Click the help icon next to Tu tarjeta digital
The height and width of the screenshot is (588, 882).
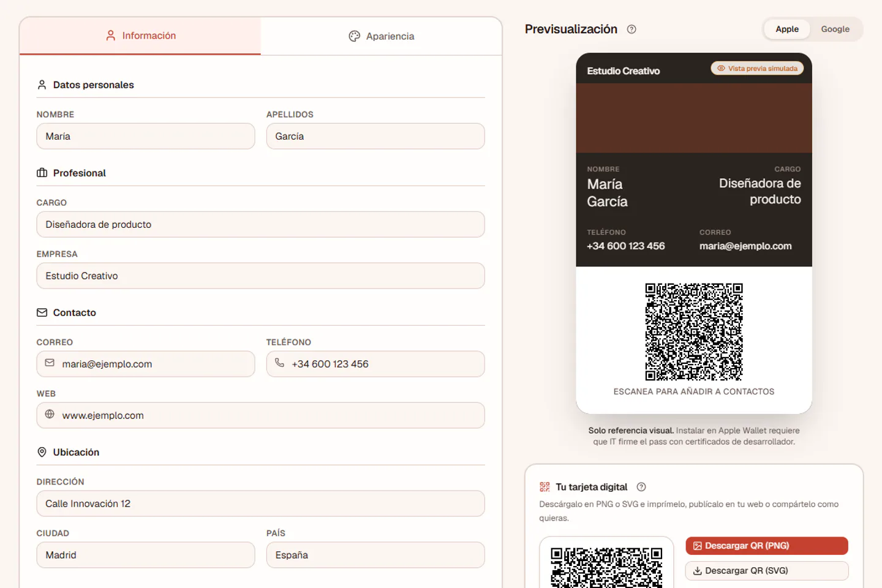pyautogui.click(x=641, y=487)
